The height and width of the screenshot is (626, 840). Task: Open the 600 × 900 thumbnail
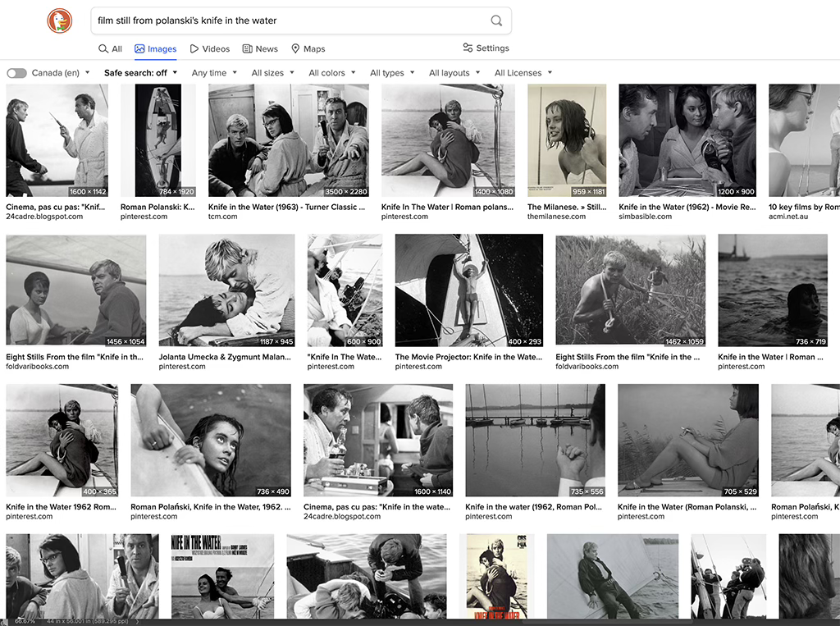[x=345, y=290]
